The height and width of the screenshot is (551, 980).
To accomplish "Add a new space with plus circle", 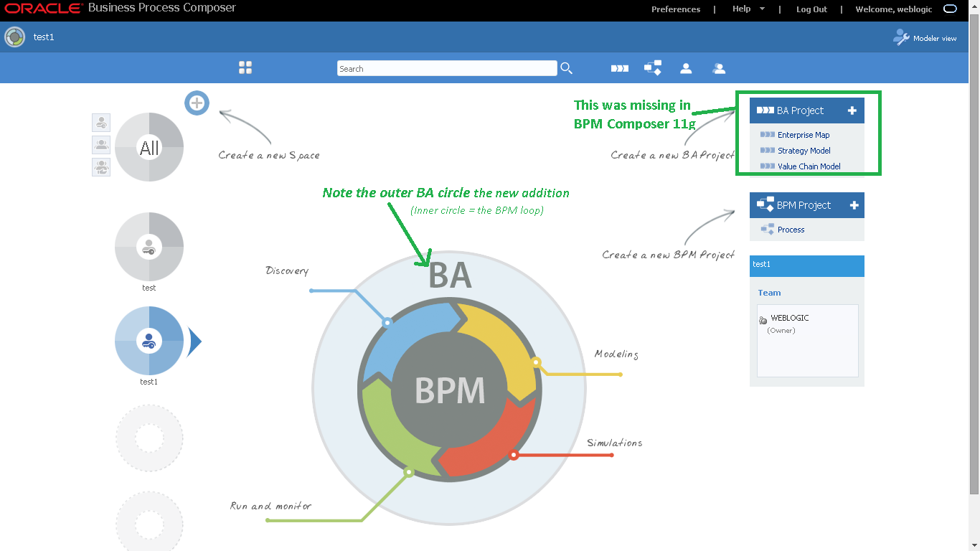I will pyautogui.click(x=197, y=103).
